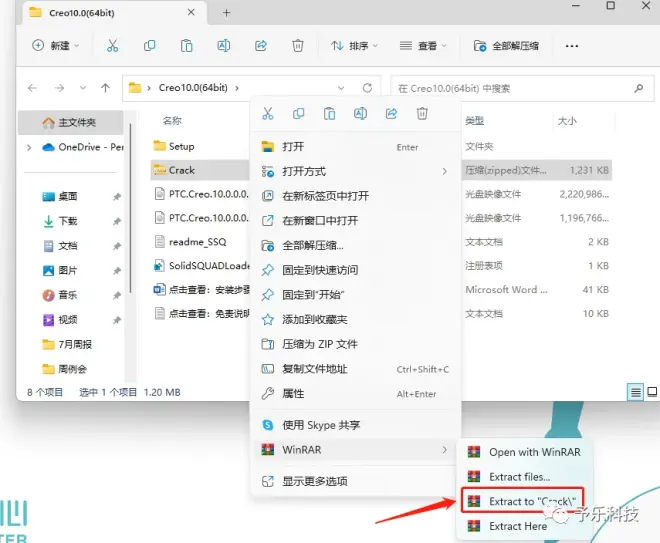This screenshot has height=543, width=660.
Task: Expand the recent locations chevron
Action: (x=83, y=88)
